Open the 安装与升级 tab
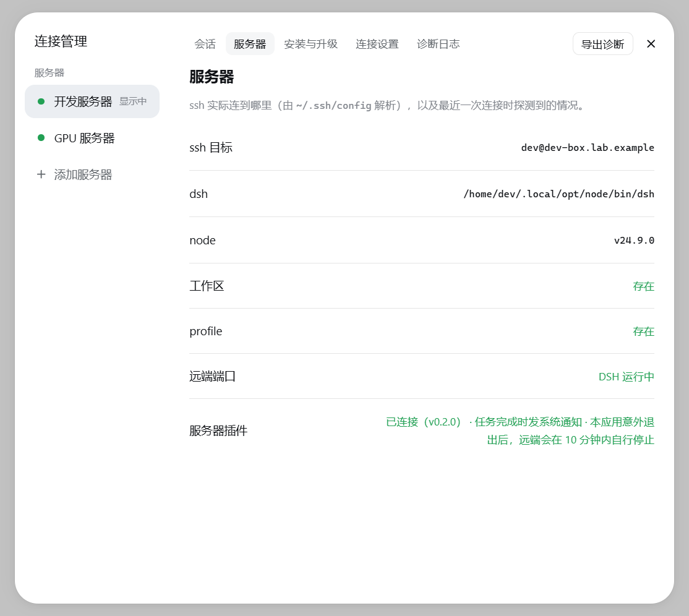The width and height of the screenshot is (689, 616). tap(310, 44)
